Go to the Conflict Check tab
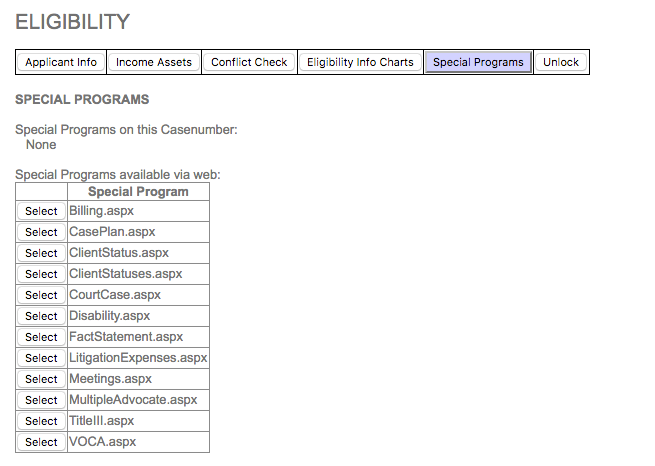This screenshot has height=466, width=655. click(x=249, y=62)
